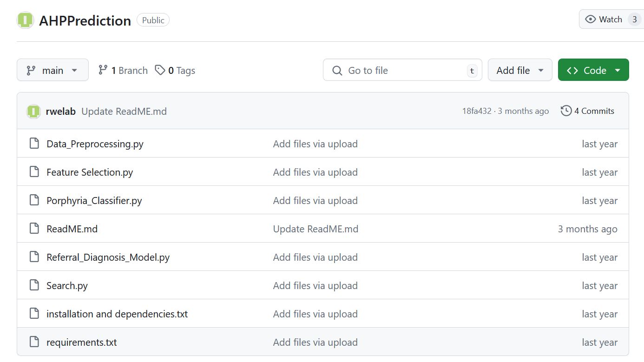Click the Update ReadME.md latest commit message
This screenshot has height=362, width=644.
[124, 112]
